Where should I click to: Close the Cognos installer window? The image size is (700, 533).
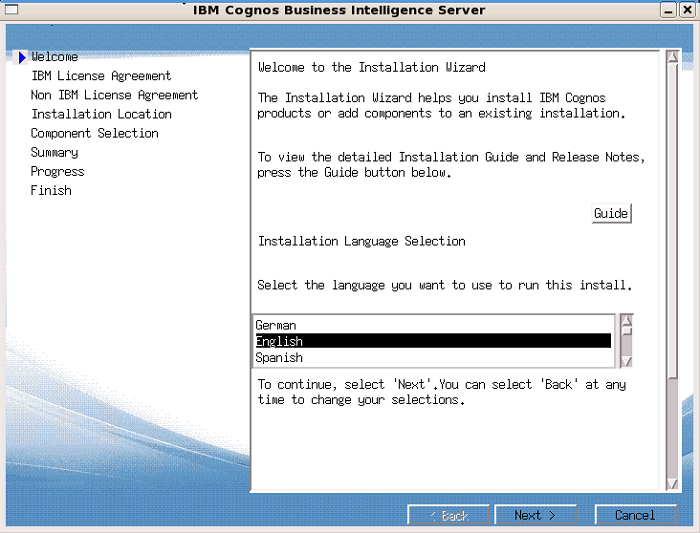click(688, 10)
